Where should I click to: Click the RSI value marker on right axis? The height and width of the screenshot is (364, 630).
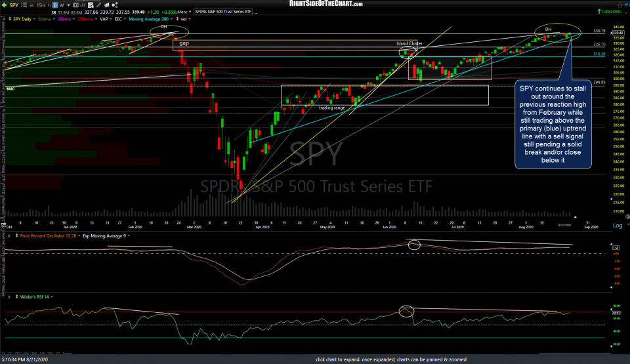pos(616,312)
